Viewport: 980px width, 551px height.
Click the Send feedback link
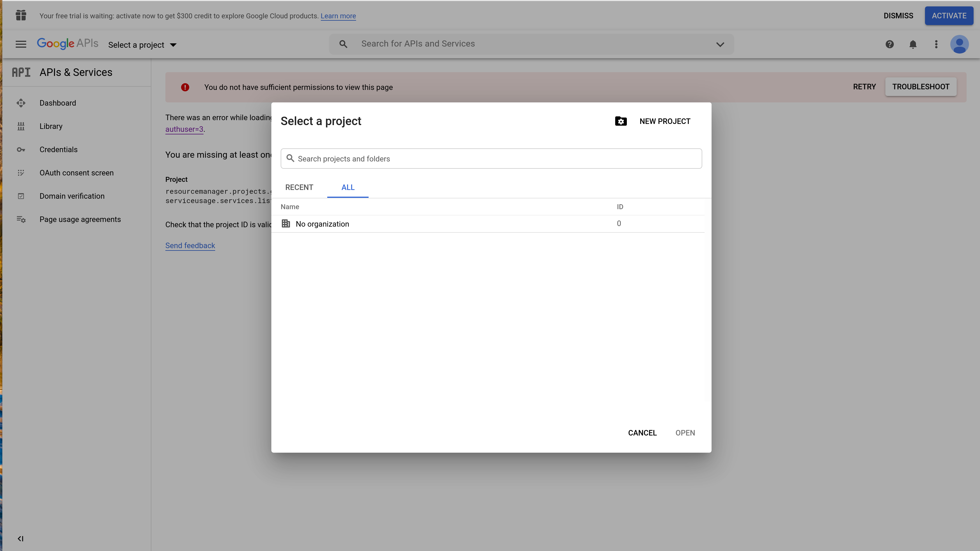190,246
